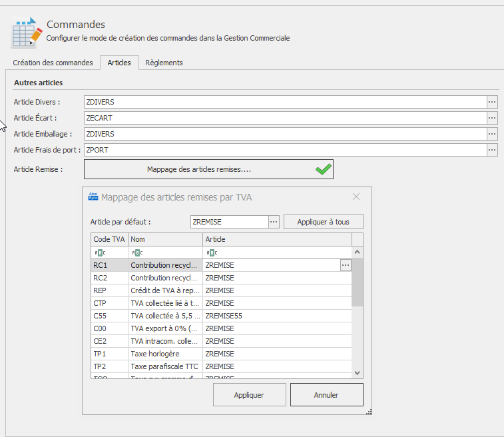This screenshot has width=504, height=437.
Task: Open browse button for Article Emballage field
Action: pos(492,134)
